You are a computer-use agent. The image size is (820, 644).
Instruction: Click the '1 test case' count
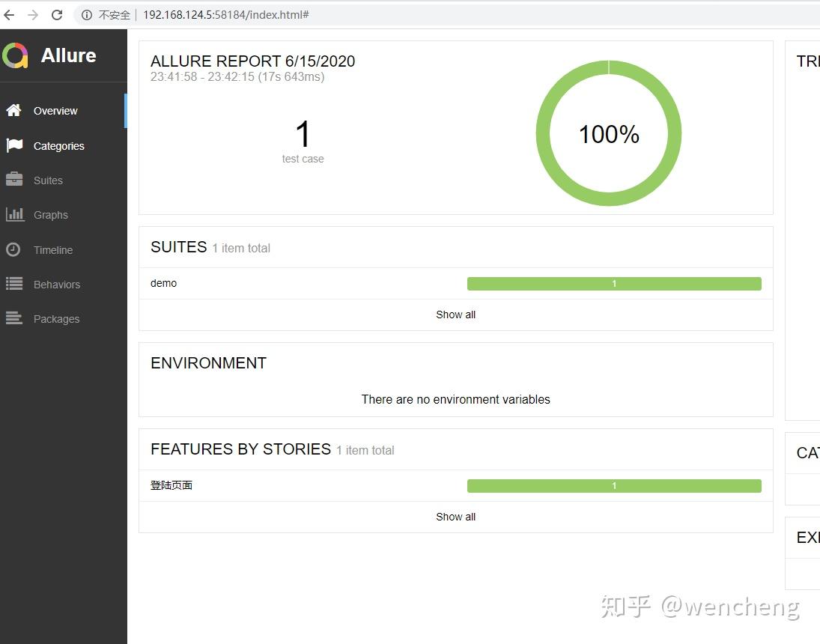[303, 142]
